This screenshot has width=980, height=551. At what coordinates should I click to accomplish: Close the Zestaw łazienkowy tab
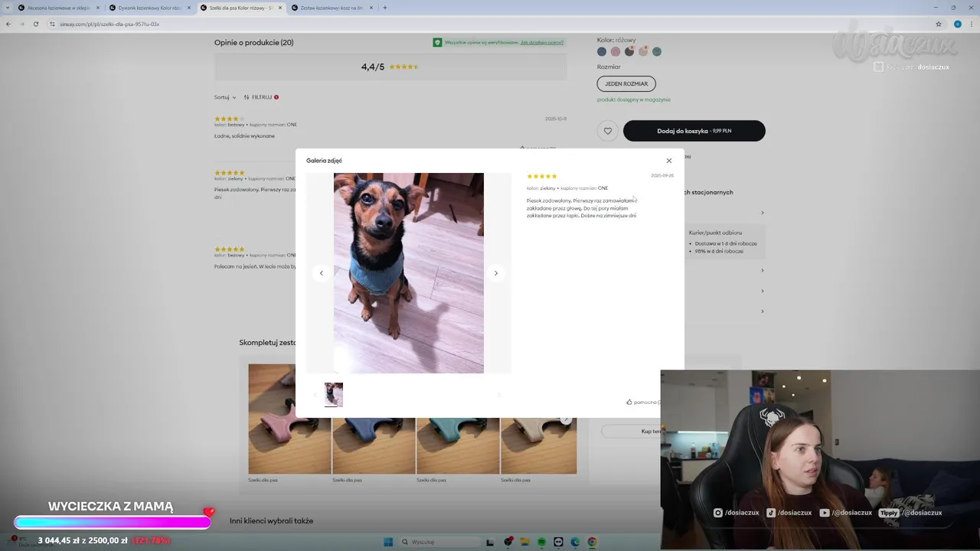coord(371,8)
